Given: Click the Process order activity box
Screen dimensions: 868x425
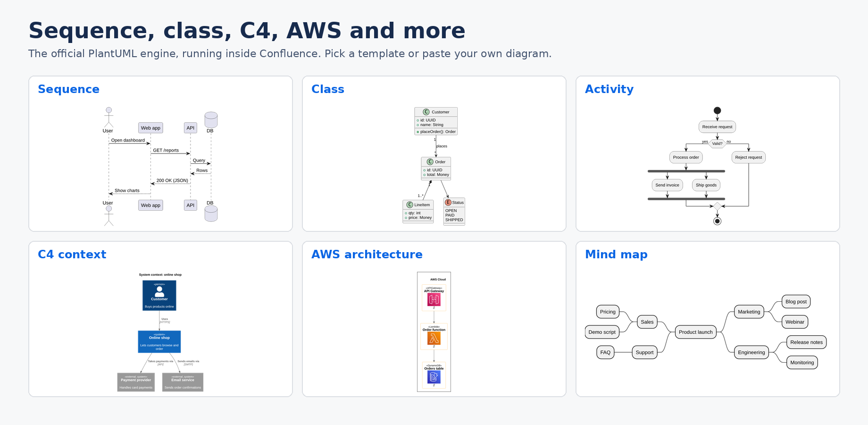Looking at the screenshot, I should (x=686, y=157).
